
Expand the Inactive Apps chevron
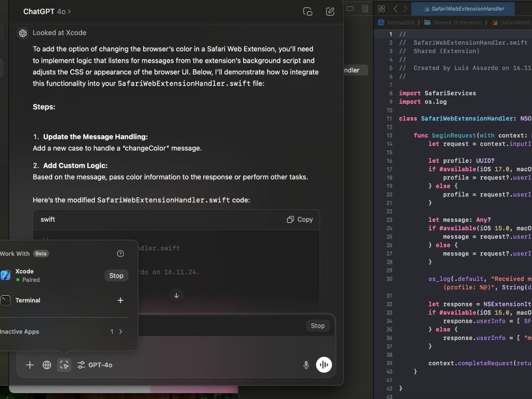(121, 331)
